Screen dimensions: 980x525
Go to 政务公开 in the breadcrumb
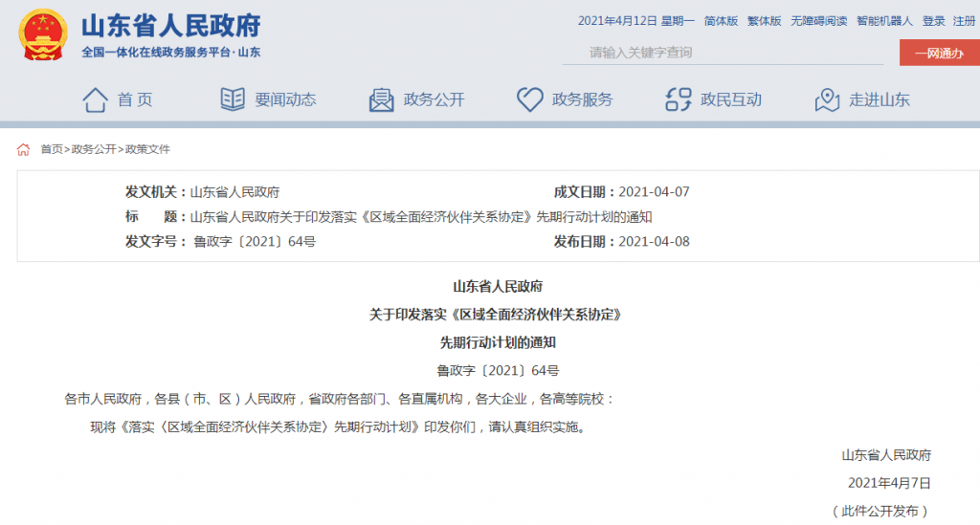click(x=94, y=149)
